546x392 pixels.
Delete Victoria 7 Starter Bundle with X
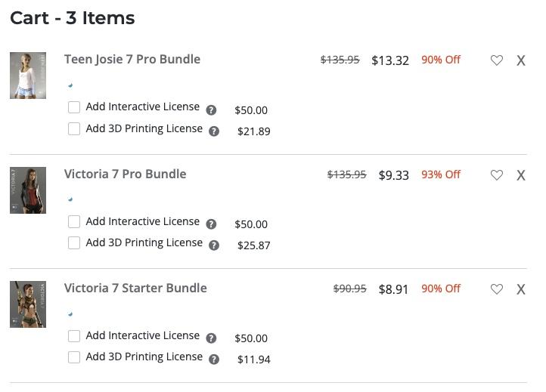coord(520,289)
